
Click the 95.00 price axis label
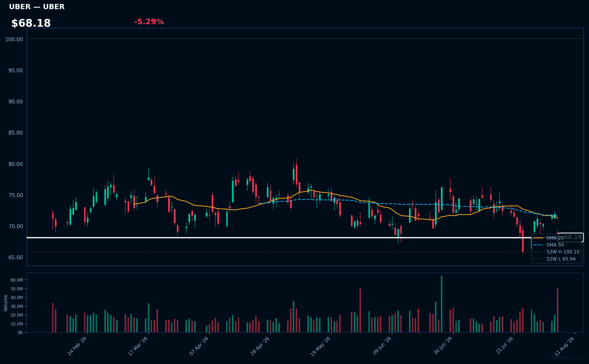16,71
